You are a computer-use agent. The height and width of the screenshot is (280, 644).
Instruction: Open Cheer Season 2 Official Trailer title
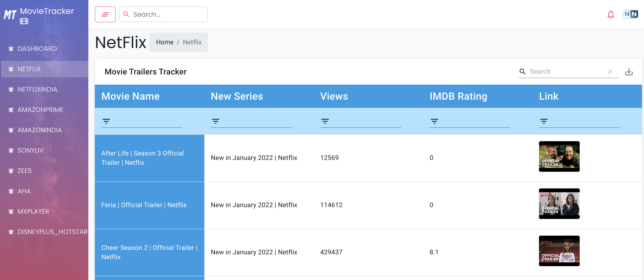coord(149,252)
